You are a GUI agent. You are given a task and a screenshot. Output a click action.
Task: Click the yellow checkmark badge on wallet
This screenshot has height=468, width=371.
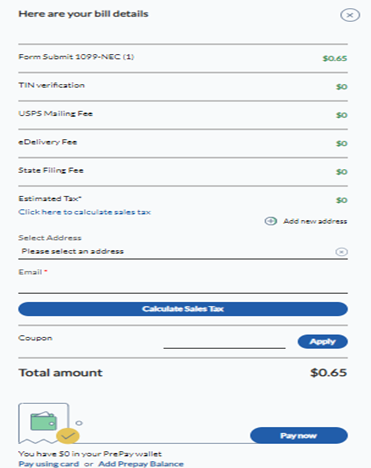(x=68, y=436)
